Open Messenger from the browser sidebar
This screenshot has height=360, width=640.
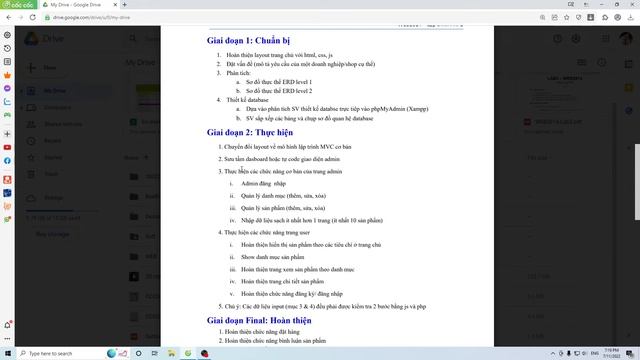[x=7, y=88]
